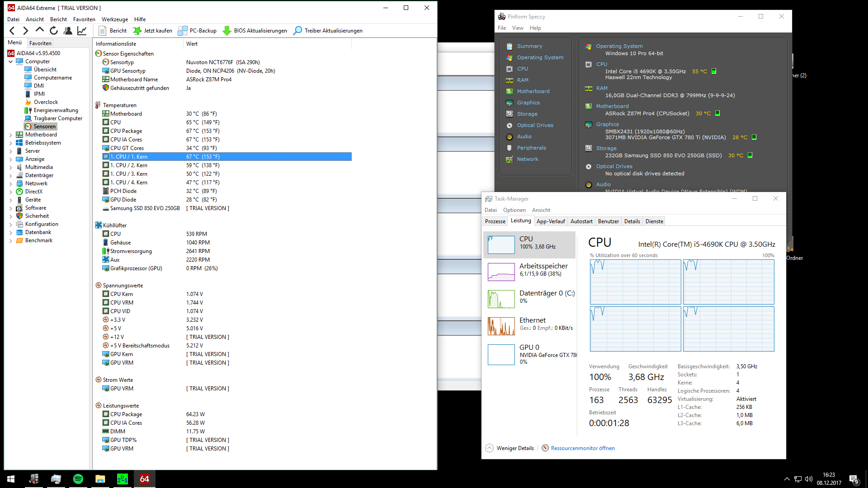This screenshot has width=868, height=488.
Task: Open Spotify from the taskbar
Action: [x=78, y=479]
